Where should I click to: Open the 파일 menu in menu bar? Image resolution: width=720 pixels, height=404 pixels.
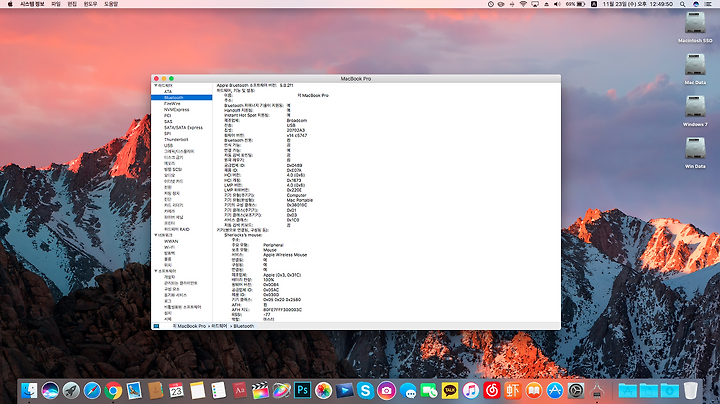tap(56, 4)
